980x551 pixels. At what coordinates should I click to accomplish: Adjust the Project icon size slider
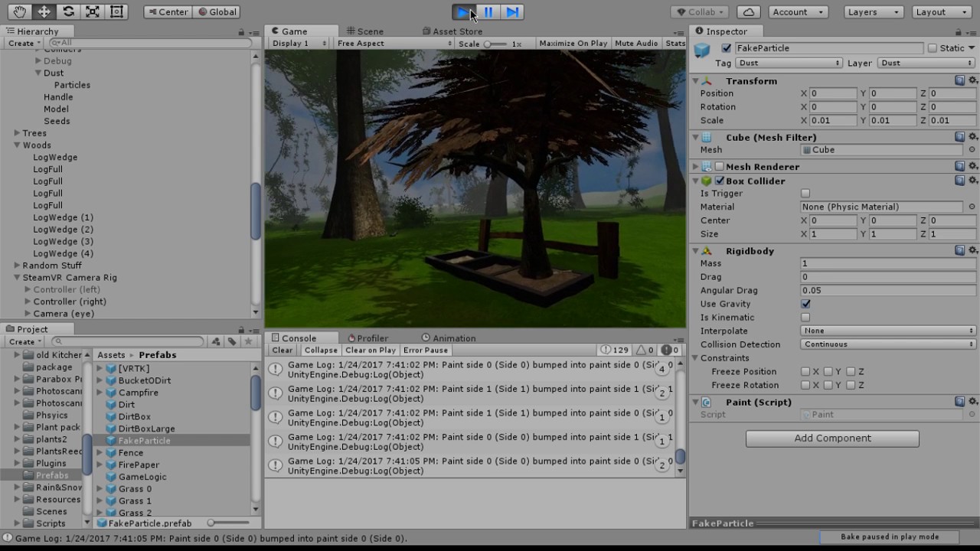point(228,523)
